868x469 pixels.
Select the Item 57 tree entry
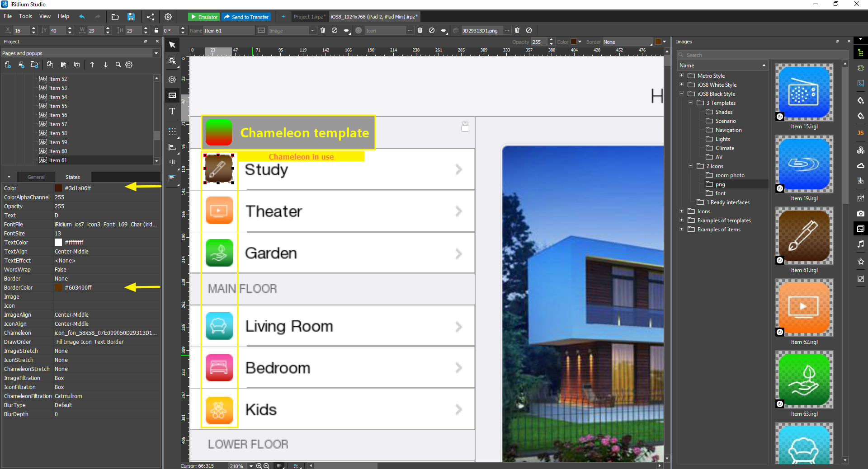tap(58, 124)
